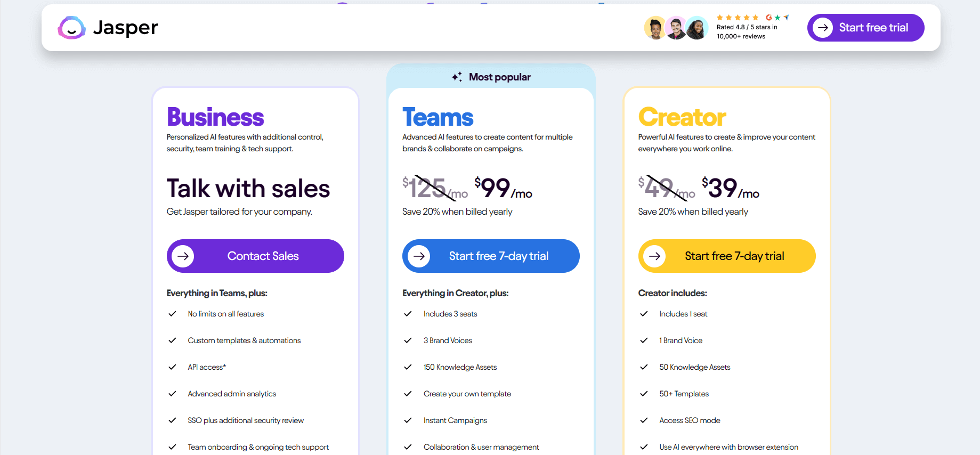
Task: Click the second reviewer avatar photo
Action: pyautogui.click(x=676, y=28)
